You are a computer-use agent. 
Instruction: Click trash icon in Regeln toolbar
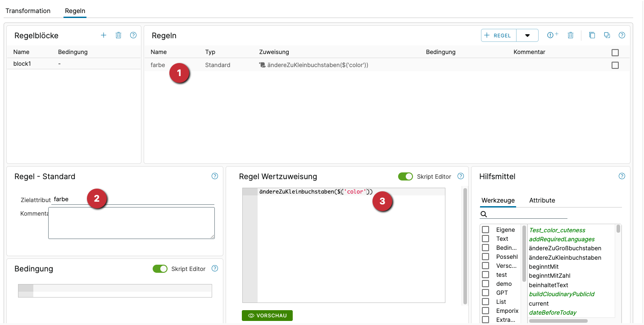(x=571, y=35)
